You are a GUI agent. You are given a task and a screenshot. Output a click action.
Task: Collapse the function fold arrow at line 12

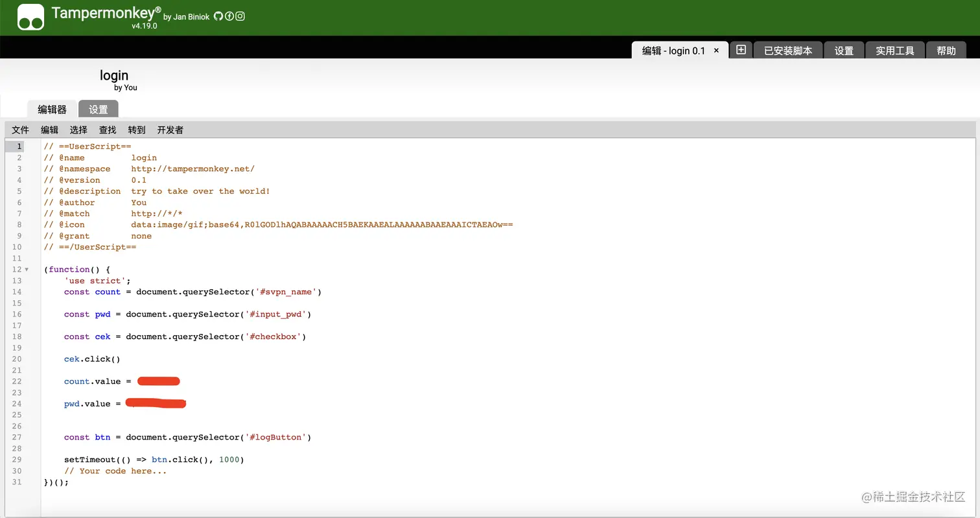click(27, 270)
